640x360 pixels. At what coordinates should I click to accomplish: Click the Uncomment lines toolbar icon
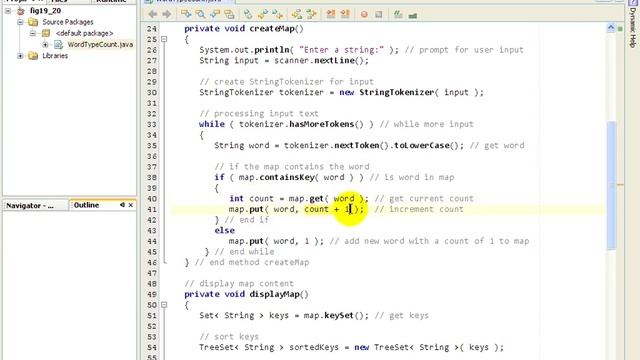point(413,15)
